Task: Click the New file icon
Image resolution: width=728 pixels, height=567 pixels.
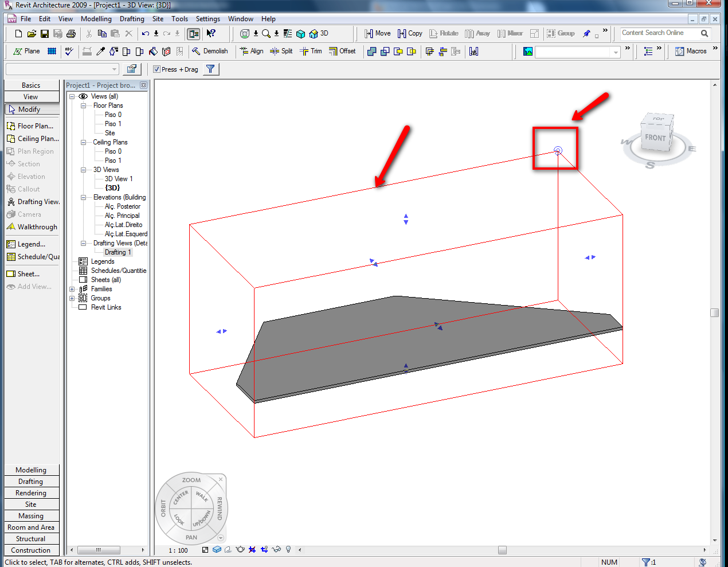Action: click(18, 34)
